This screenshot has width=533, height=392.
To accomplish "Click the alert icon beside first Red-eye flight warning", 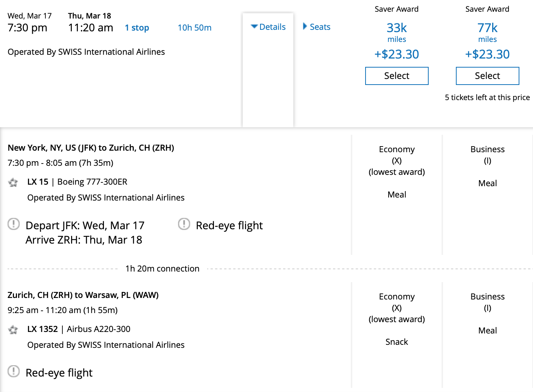I will pyautogui.click(x=184, y=224).
